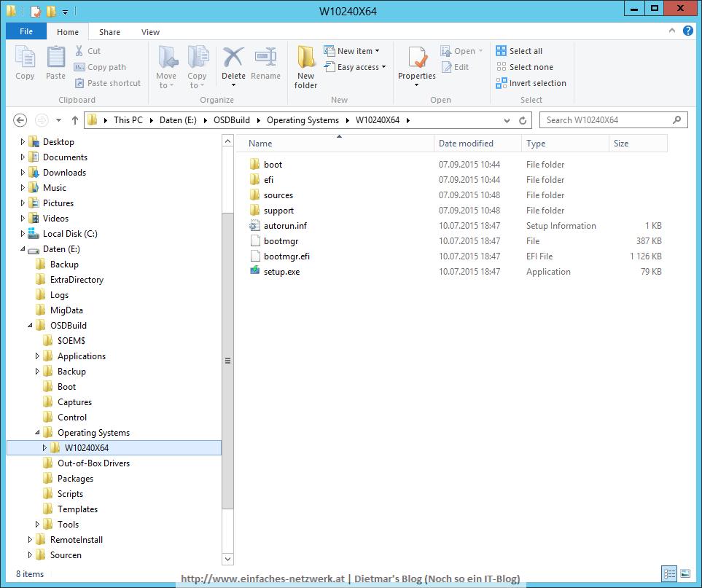Screen dimensions: 702x588
Task: Open the Properties button
Action: pyautogui.click(x=417, y=67)
